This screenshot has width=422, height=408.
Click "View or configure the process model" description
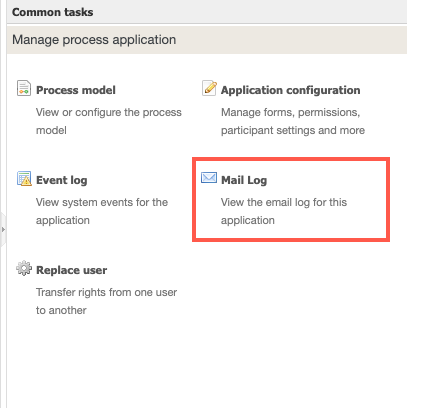[109, 121]
